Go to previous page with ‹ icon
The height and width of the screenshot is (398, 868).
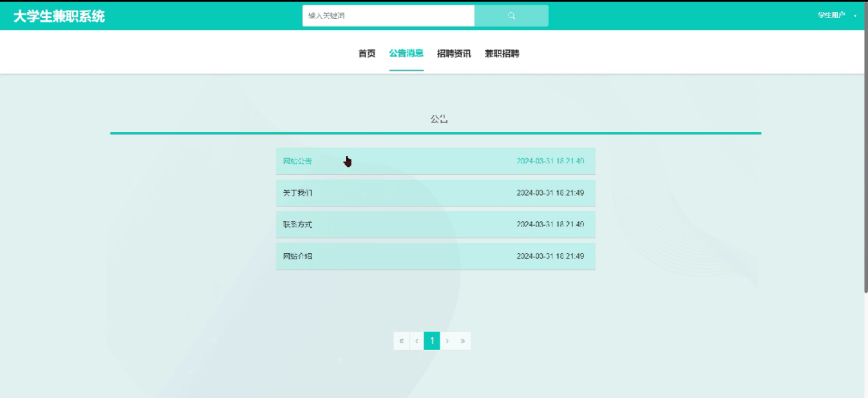[x=416, y=341]
